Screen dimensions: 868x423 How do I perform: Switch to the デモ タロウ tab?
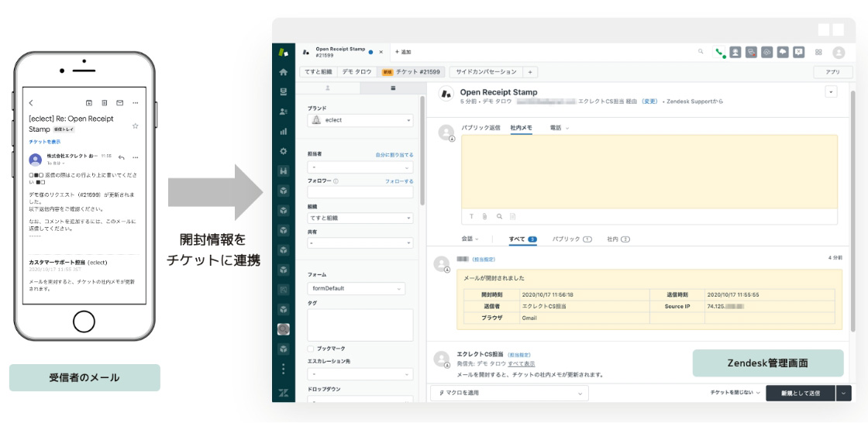click(x=356, y=72)
